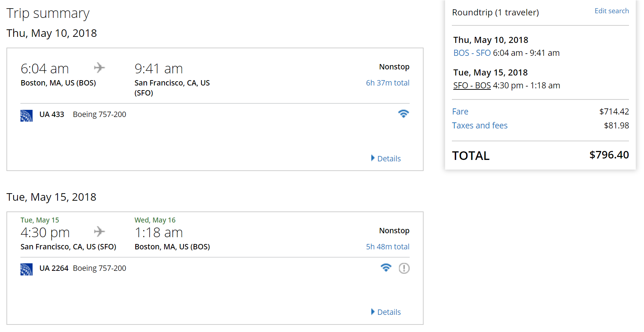
Task: Click the airplane icon on the 4:30 pm flight
Action: coord(99,231)
